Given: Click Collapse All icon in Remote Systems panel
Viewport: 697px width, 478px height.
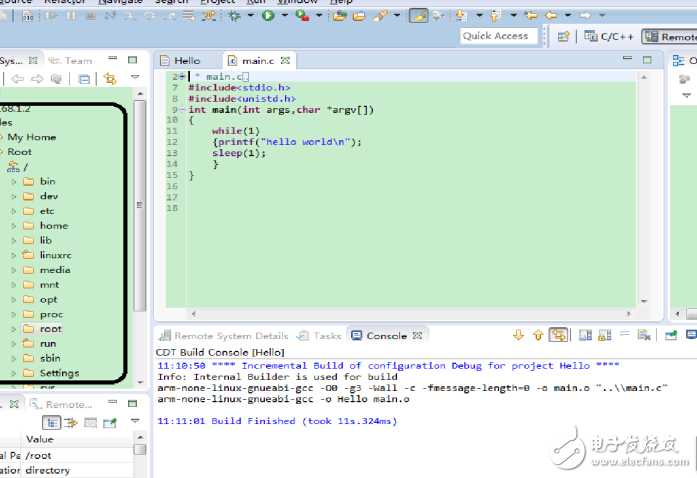Looking at the screenshot, I should point(85,79).
